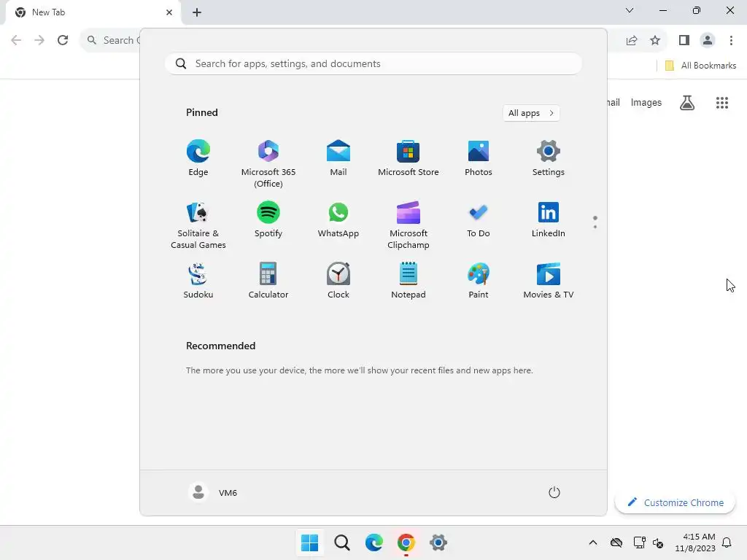The width and height of the screenshot is (747, 560).
Task: Select the New Tab tab in Chrome
Action: click(x=93, y=12)
